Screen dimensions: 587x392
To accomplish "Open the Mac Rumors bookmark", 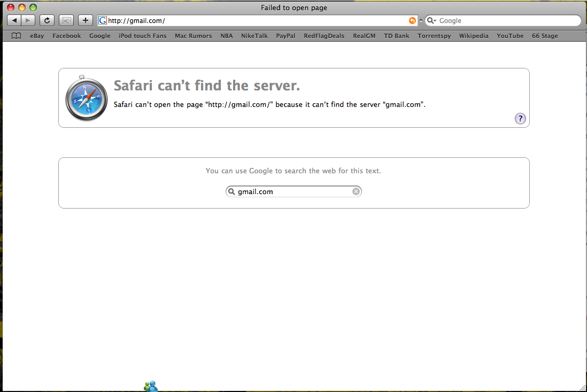I will (x=193, y=35).
